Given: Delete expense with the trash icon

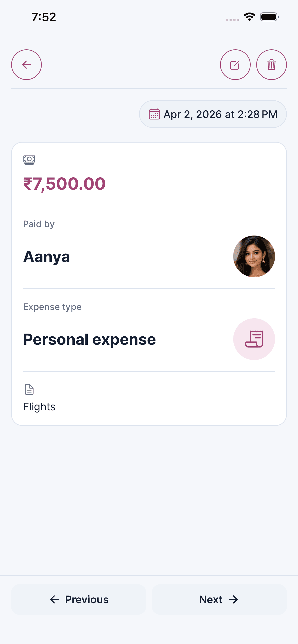Looking at the screenshot, I should (x=271, y=65).
